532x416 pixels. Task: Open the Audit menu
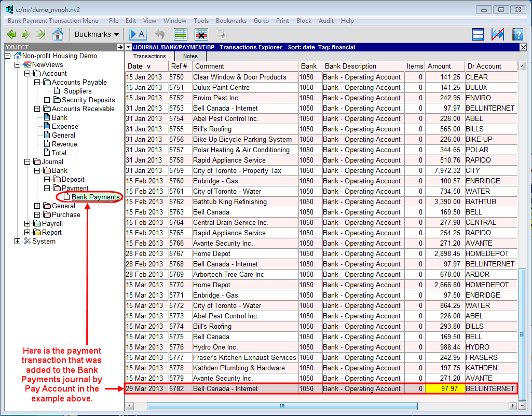pyautogui.click(x=326, y=21)
